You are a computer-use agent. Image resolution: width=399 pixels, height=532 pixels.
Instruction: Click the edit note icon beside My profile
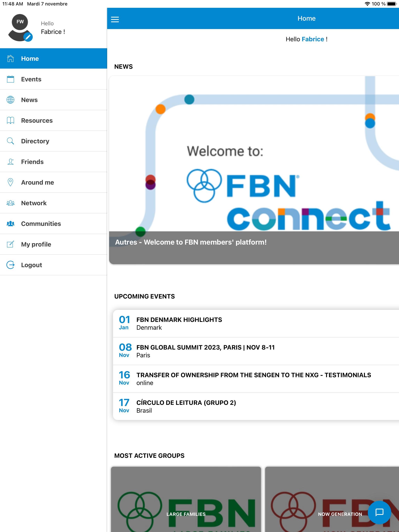click(x=10, y=244)
